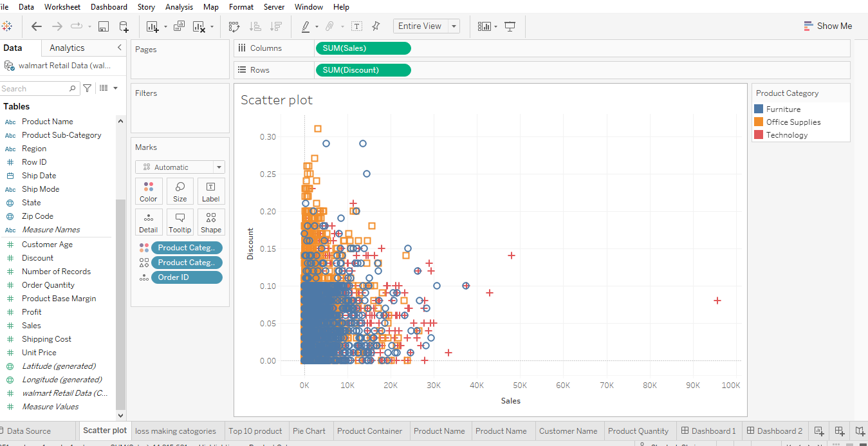Click the Save workbook icon

[104, 26]
